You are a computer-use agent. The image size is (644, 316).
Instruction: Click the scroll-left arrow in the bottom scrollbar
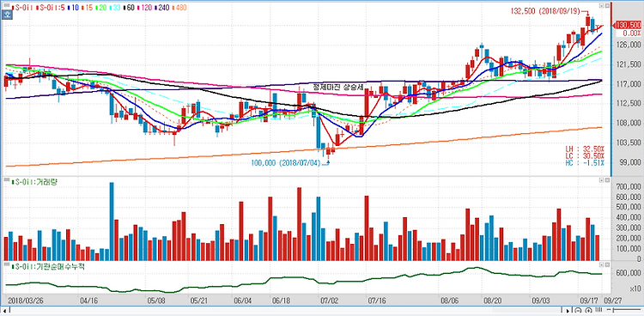[x=4, y=311]
